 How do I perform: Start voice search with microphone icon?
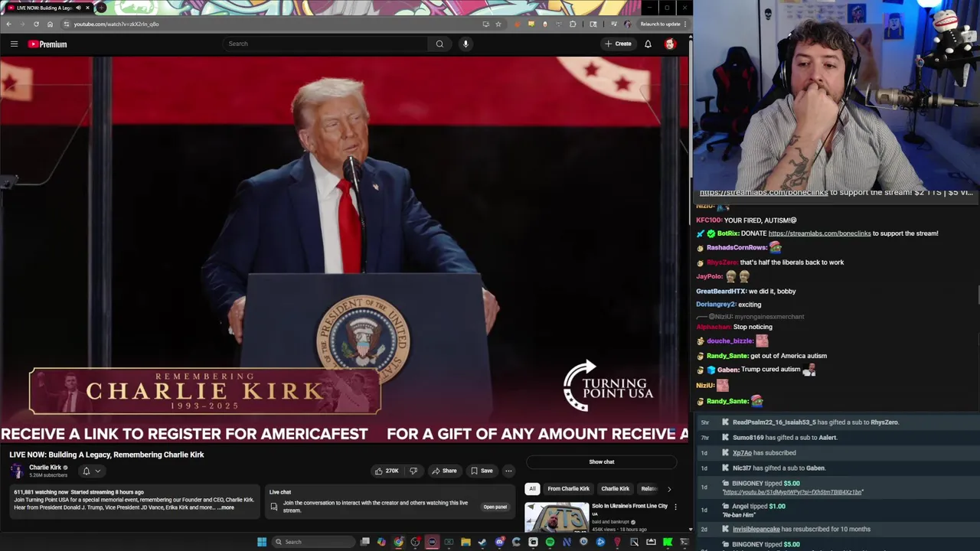click(x=465, y=44)
